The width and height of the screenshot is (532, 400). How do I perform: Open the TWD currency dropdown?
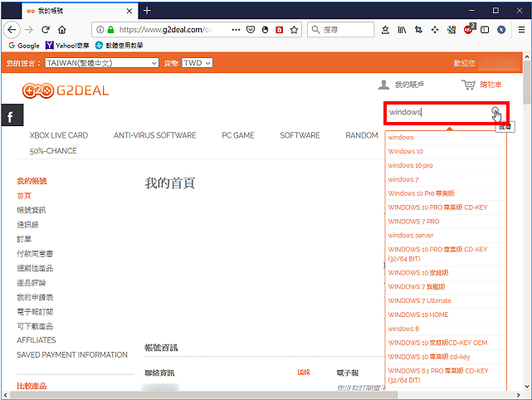[198, 63]
